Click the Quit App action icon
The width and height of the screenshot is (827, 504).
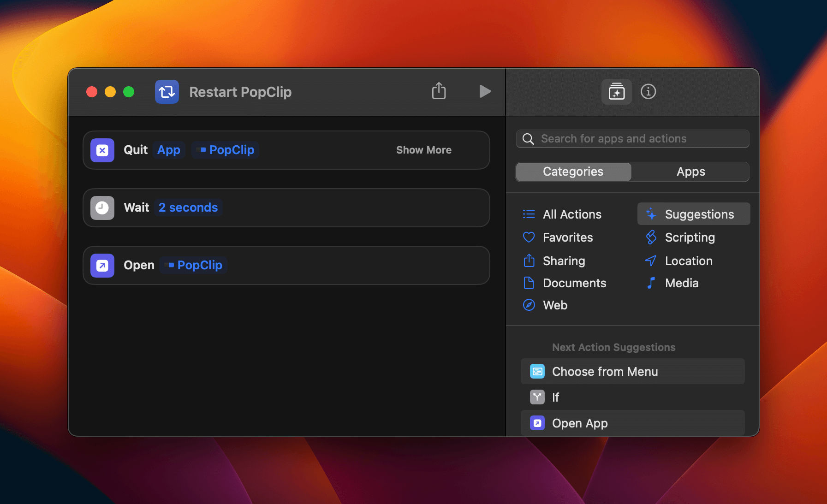pos(102,150)
